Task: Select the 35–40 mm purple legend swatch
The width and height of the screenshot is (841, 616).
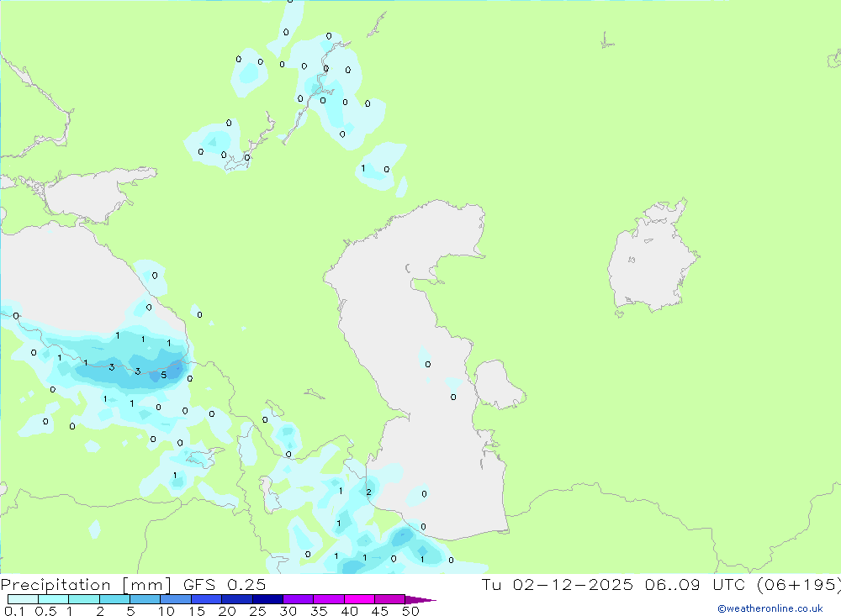Action: (x=329, y=599)
